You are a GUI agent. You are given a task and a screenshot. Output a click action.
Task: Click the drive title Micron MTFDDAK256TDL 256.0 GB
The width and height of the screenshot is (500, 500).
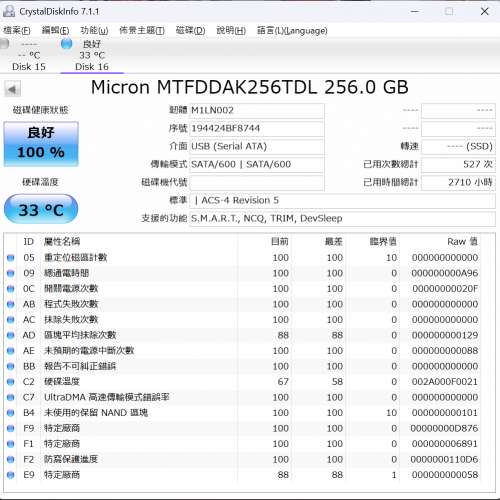pyautogui.click(x=250, y=87)
